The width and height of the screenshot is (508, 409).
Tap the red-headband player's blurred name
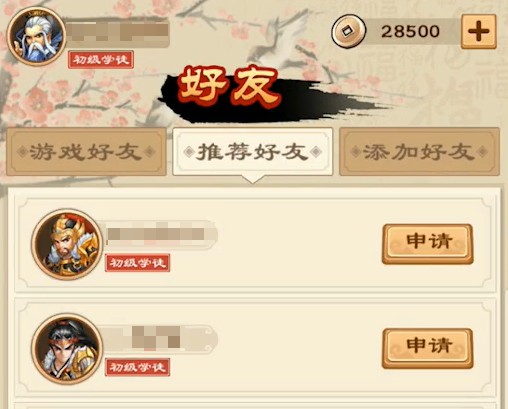coord(160,339)
